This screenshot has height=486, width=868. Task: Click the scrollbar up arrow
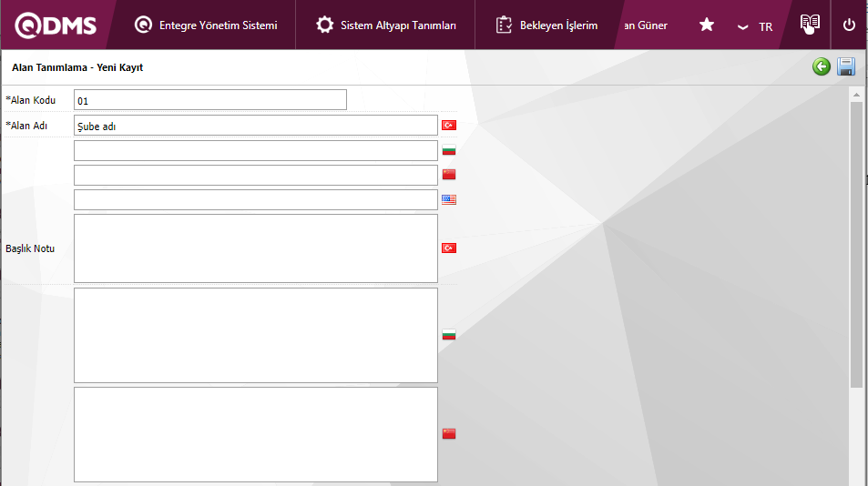(856, 95)
